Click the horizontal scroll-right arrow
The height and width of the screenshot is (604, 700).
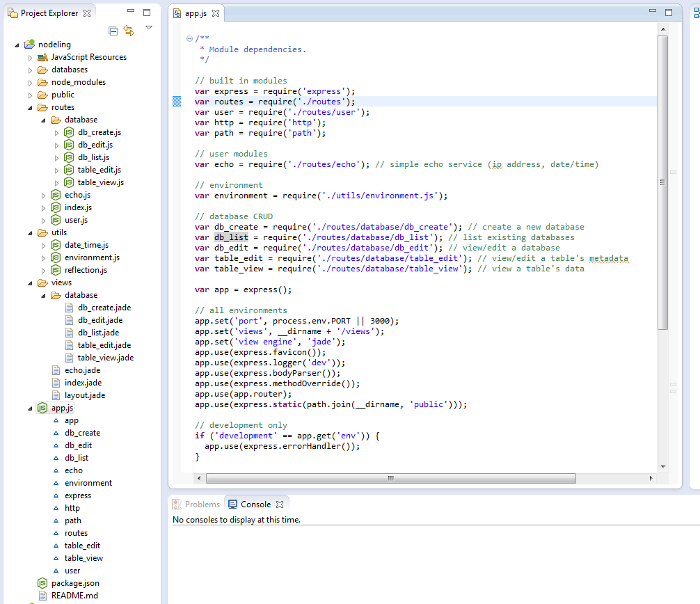[x=651, y=478]
